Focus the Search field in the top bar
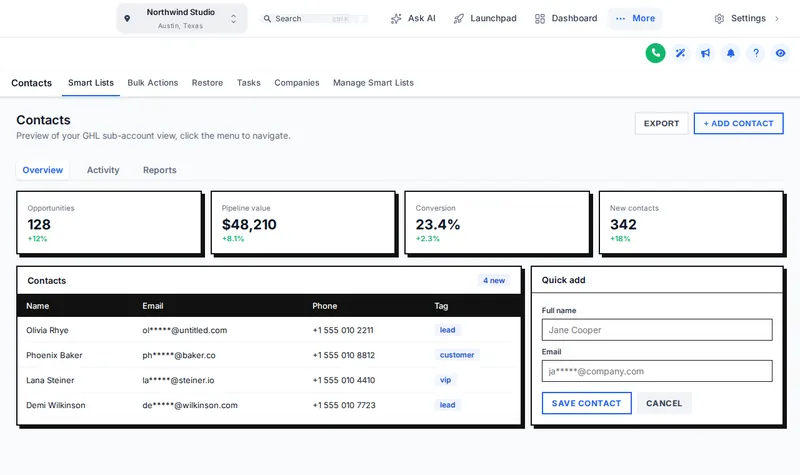This screenshot has height=475, width=800. [315, 18]
